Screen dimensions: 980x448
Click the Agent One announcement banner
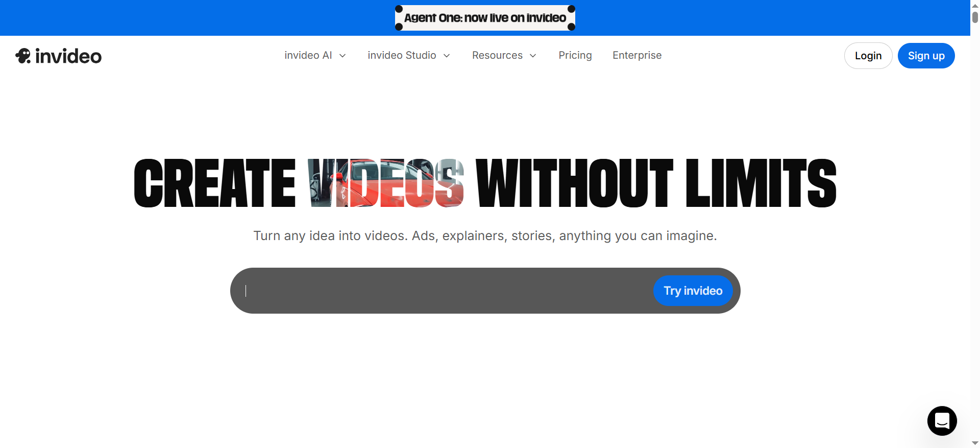(485, 18)
